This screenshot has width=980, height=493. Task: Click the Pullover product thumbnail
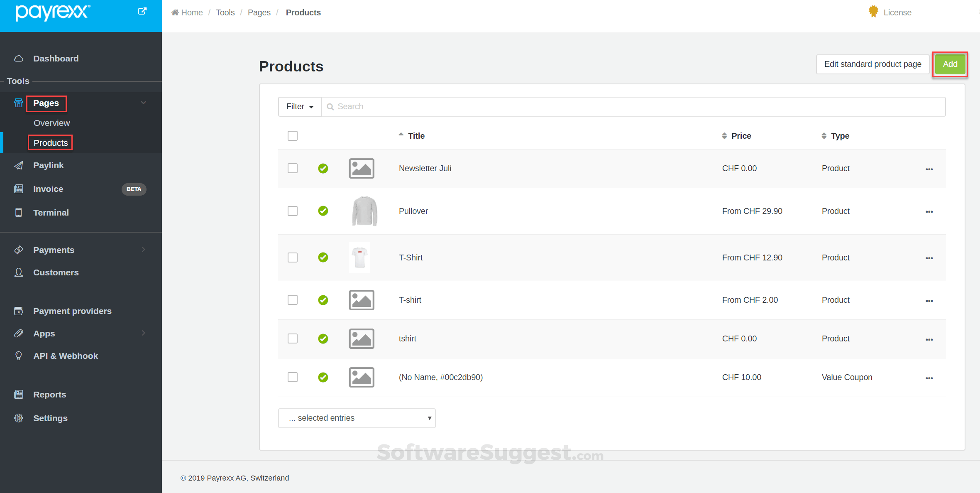[x=364, y=211]
